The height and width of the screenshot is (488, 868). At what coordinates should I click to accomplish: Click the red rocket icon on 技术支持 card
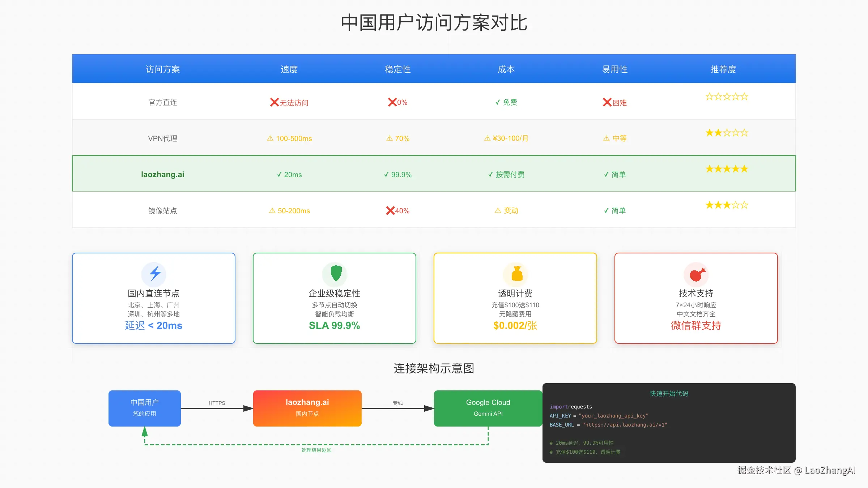point(695,274)
